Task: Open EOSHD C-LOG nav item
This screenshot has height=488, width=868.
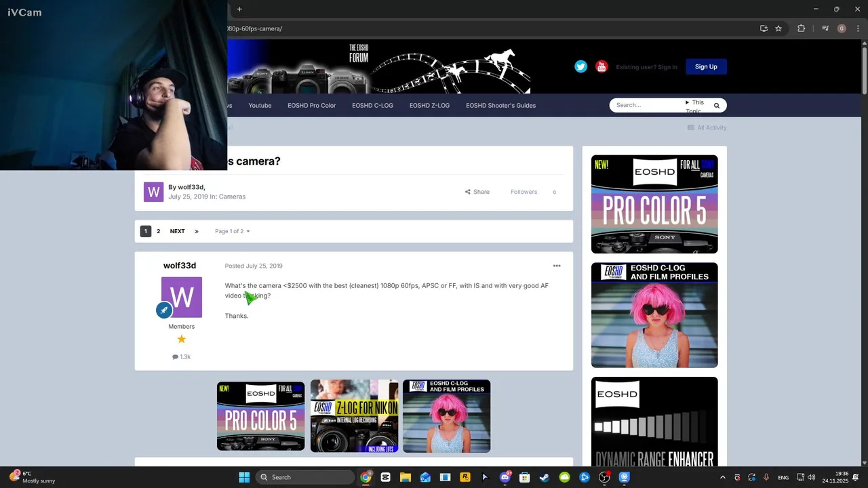Action: click(372, 105)
